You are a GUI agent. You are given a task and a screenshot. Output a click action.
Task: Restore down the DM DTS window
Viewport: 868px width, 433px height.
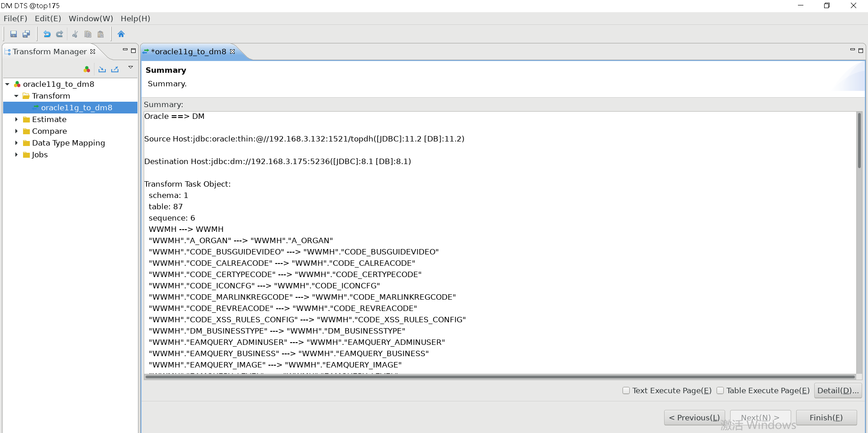[827, 5]
